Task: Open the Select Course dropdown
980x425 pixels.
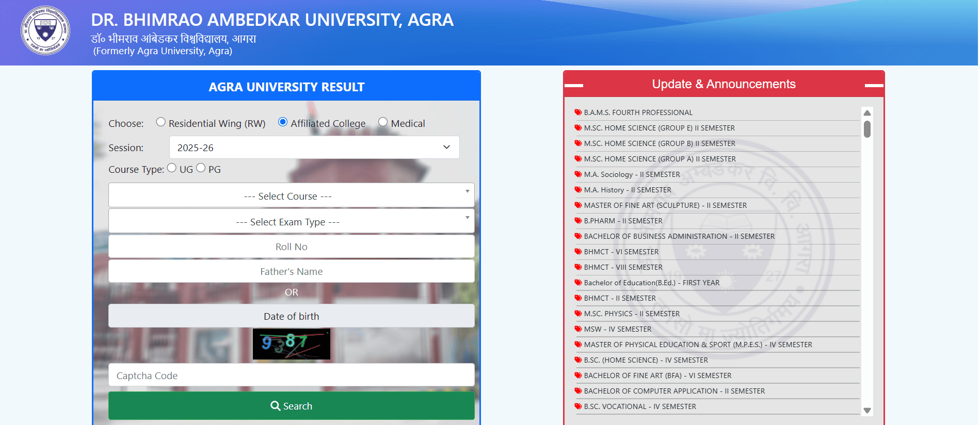Action: tap(292, 195)
